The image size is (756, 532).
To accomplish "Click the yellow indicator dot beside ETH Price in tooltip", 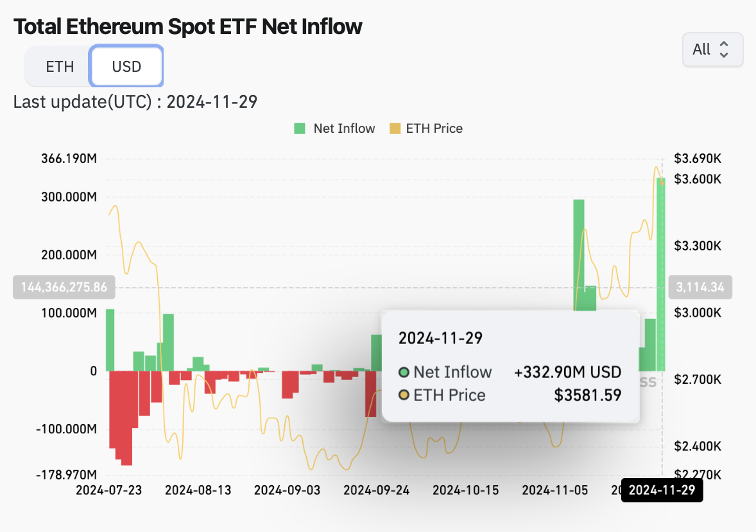I will tap(404, 395).
